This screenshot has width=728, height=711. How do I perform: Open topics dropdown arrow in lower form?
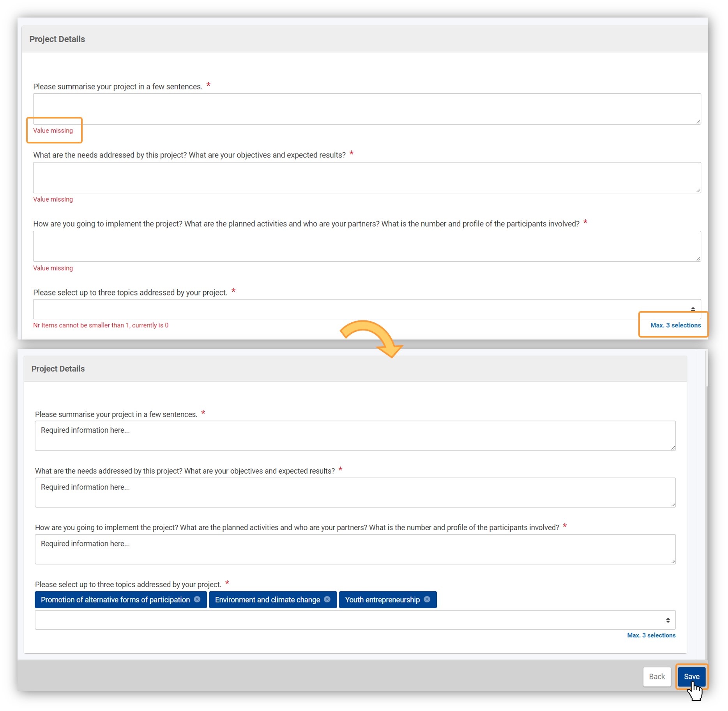pos(668,620)
